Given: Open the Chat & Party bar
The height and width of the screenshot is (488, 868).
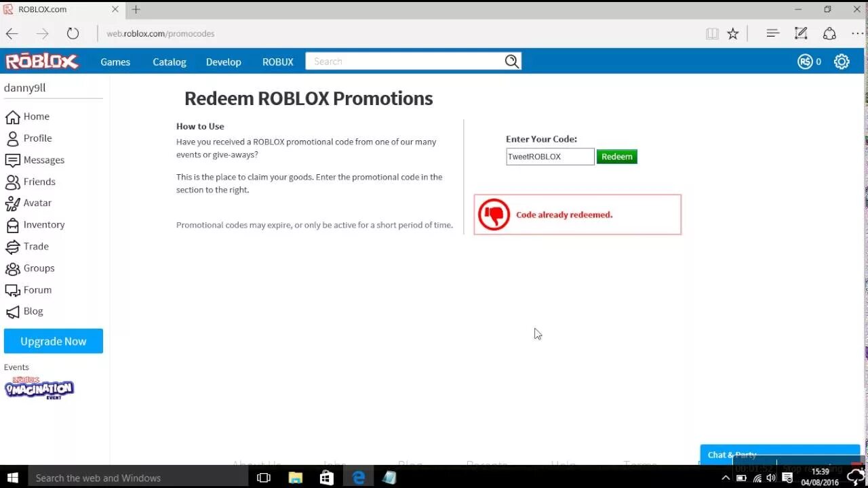Looking at the screenshot, I should [780, 455].
